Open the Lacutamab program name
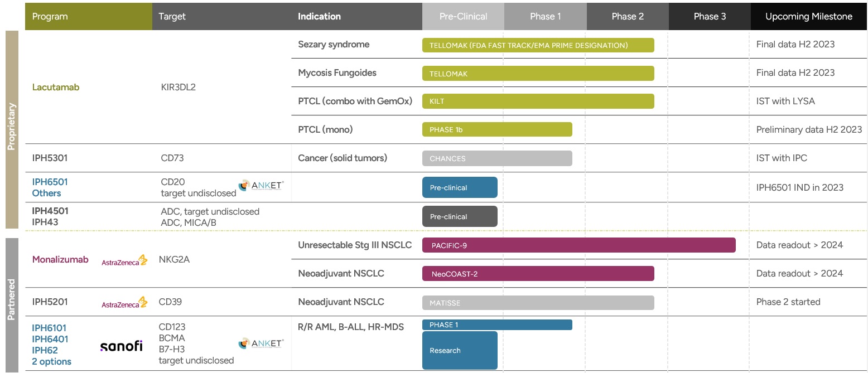868x373 pixels. click(56, 88)
